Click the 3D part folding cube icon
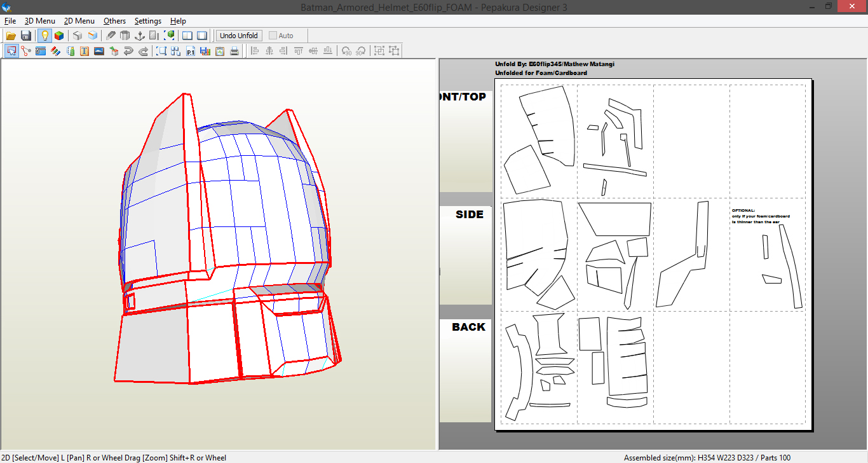This screenshot has height=463, width=868. [114, 51]
